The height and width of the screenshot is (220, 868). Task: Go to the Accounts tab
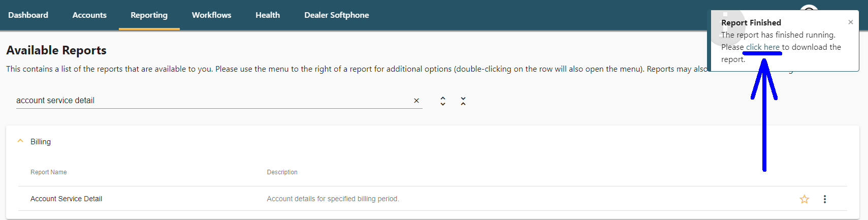(x=89, y=15)
